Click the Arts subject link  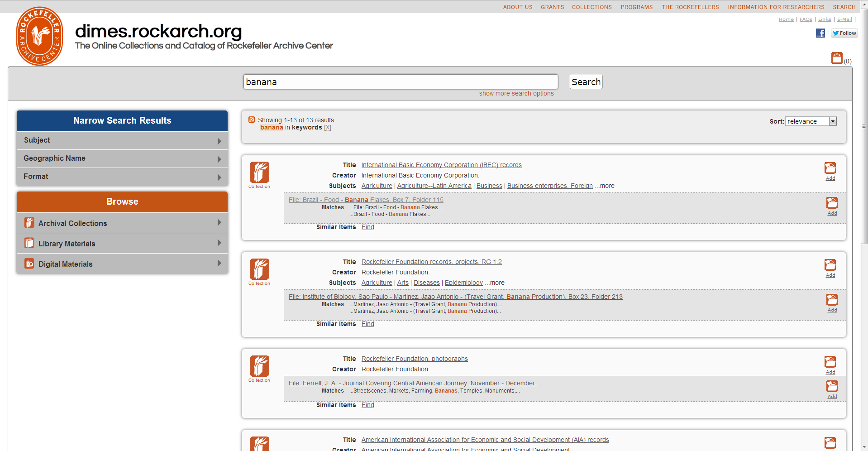403,283
